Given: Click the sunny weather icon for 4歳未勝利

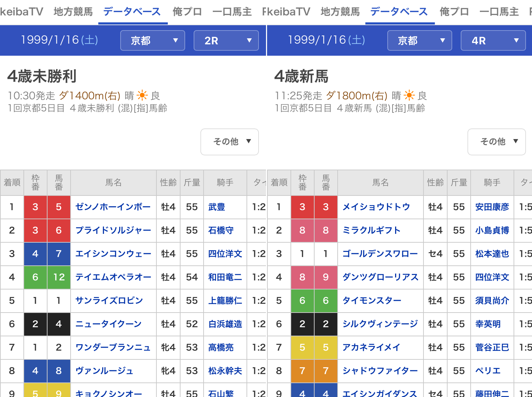Looking at the screenshot, I should click(142, 95).
